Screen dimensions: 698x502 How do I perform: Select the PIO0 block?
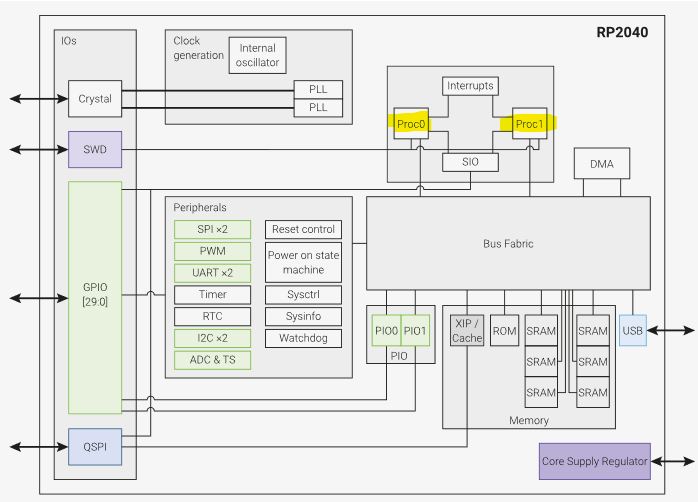click(x=386, y=331)
